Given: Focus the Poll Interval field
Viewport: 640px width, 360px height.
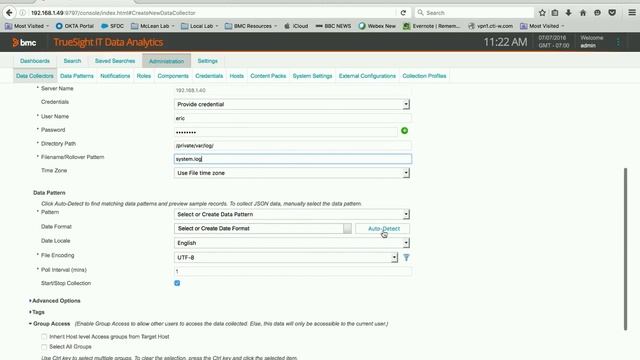Looking at the screenshot, I should (293, 271).
